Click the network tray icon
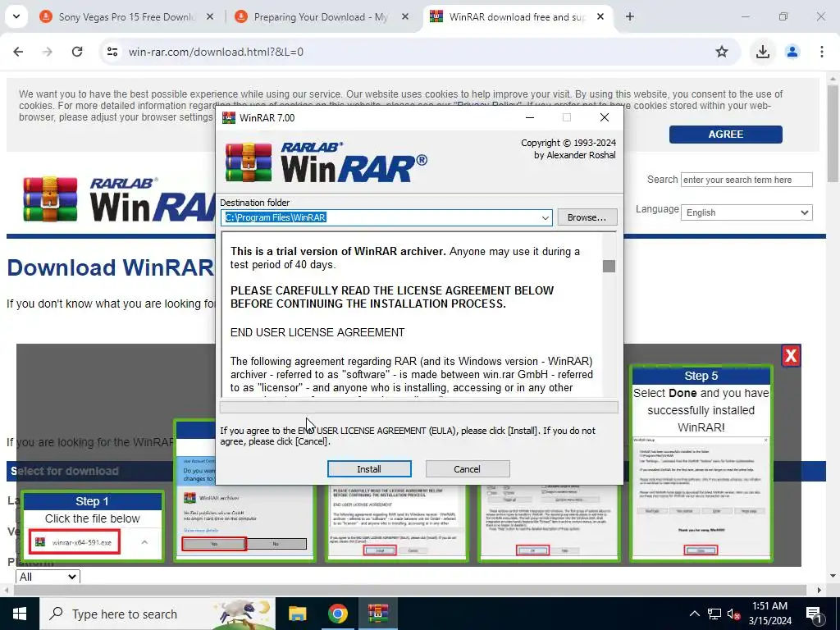 click(714, 614)
